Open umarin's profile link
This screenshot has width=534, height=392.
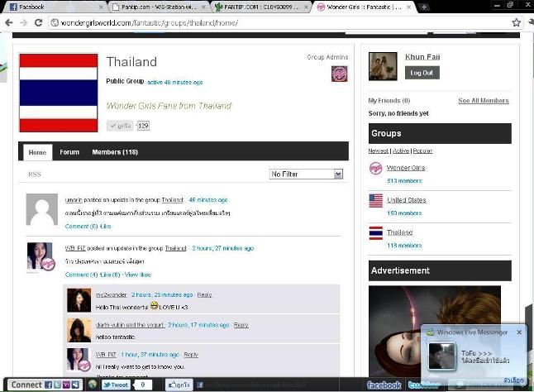coord(74,200)
